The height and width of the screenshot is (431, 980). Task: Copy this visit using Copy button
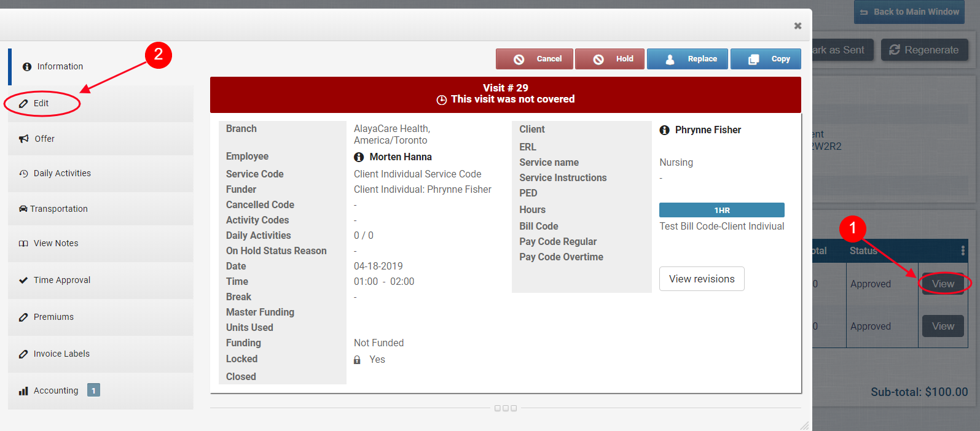(x=766, y=59)
